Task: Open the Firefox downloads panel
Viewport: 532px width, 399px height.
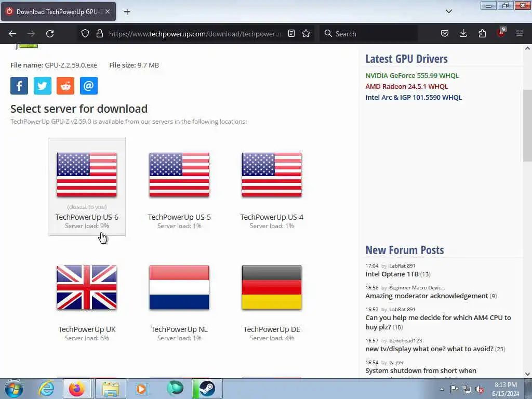Action: (x=463, y=33)
